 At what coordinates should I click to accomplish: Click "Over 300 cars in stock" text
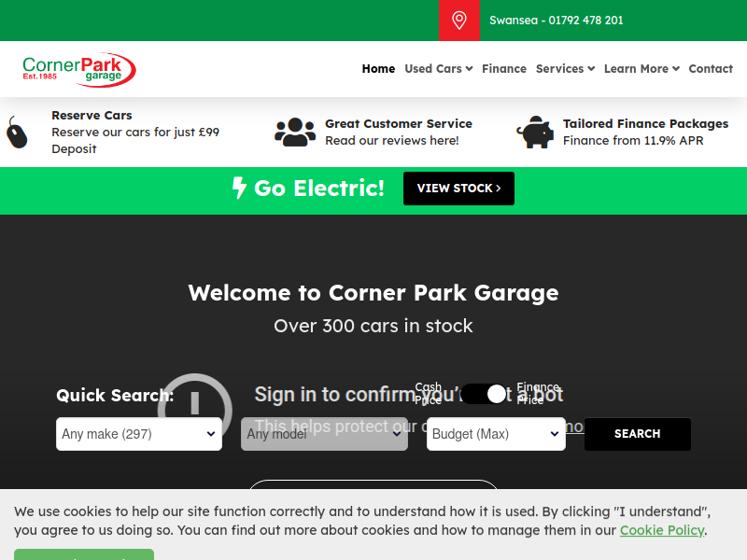click(x=373, y=326)
